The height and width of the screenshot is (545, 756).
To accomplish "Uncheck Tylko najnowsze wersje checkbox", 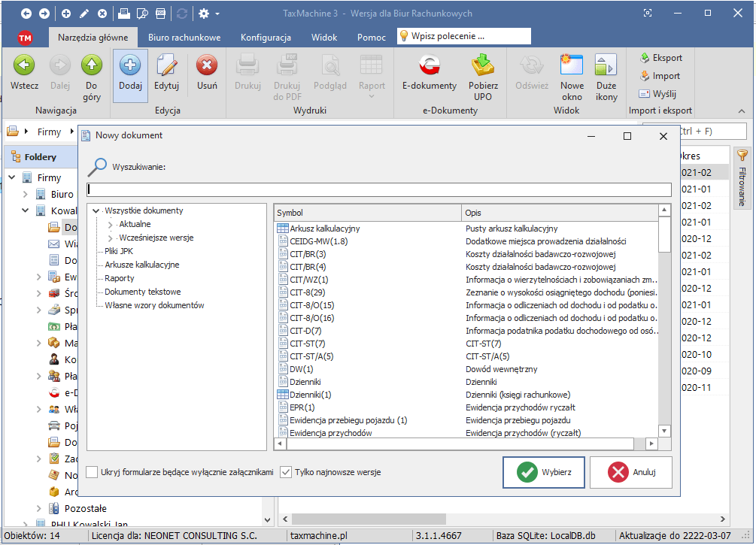I will tap(286, 472).
